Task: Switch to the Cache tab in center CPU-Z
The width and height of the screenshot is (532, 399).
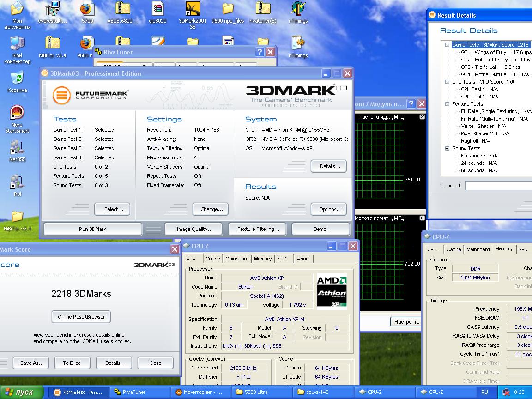Action: click(213, 259)
